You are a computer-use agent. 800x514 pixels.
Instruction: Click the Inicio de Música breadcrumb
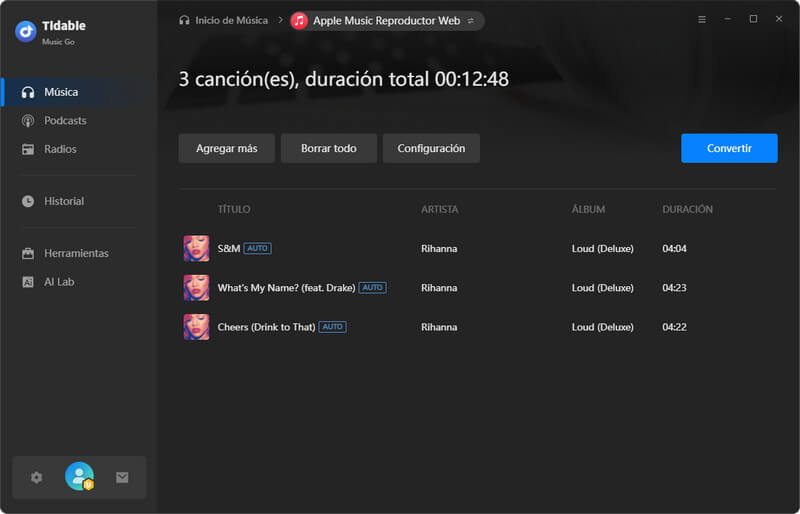(223, 20)
